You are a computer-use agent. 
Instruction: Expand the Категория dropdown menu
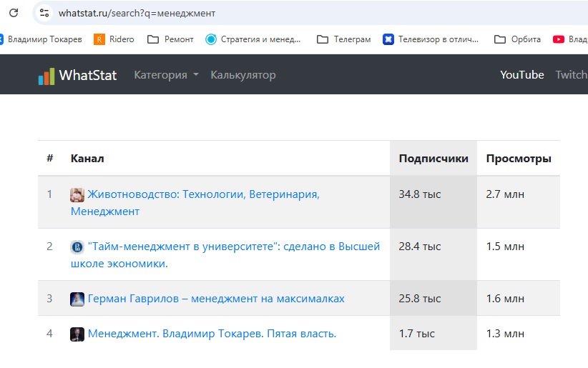(x=166, y=75)
